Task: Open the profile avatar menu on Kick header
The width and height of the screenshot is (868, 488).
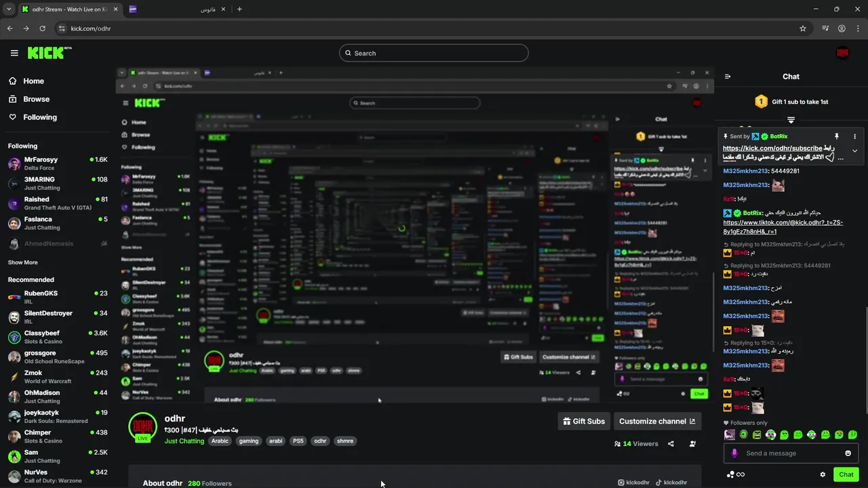Action: pos(842,53)
